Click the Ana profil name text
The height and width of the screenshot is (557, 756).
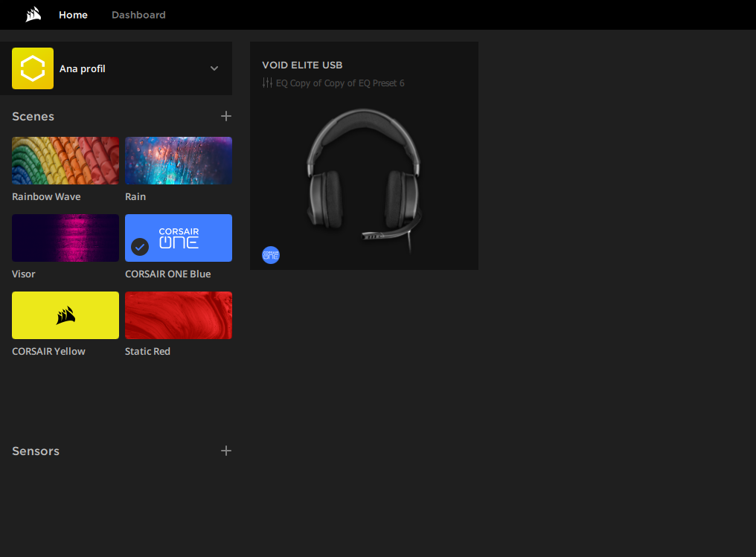[83, 69]
